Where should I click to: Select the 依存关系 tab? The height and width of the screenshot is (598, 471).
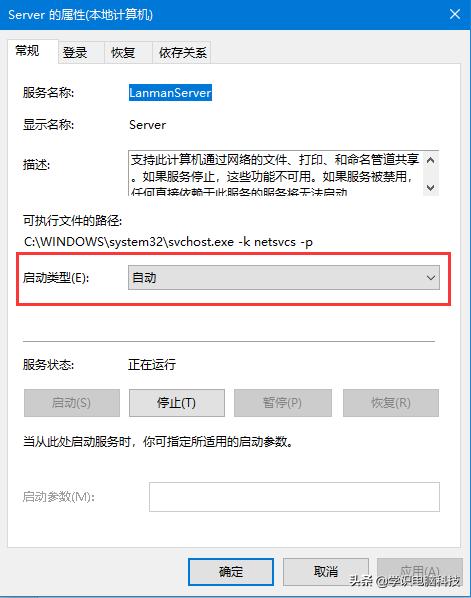click(x=182, y=52)
